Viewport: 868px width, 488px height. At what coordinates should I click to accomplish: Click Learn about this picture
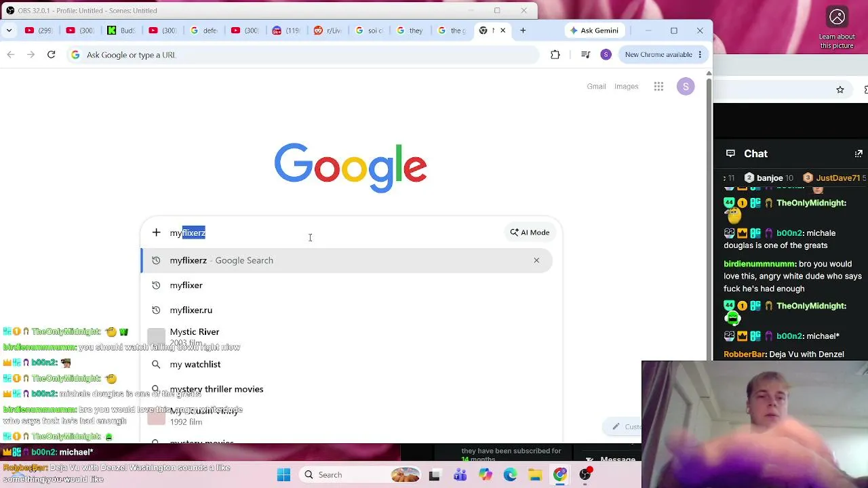coord(837,28)
